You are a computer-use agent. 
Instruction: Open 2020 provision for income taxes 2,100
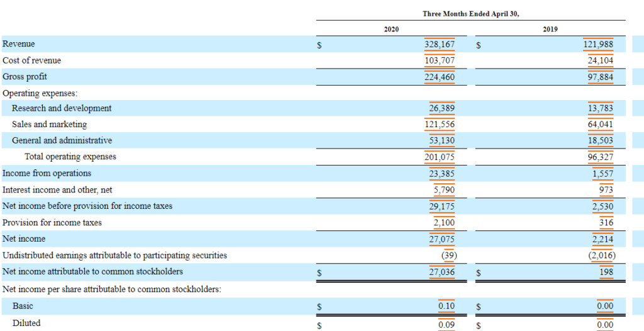click(443, 223)
